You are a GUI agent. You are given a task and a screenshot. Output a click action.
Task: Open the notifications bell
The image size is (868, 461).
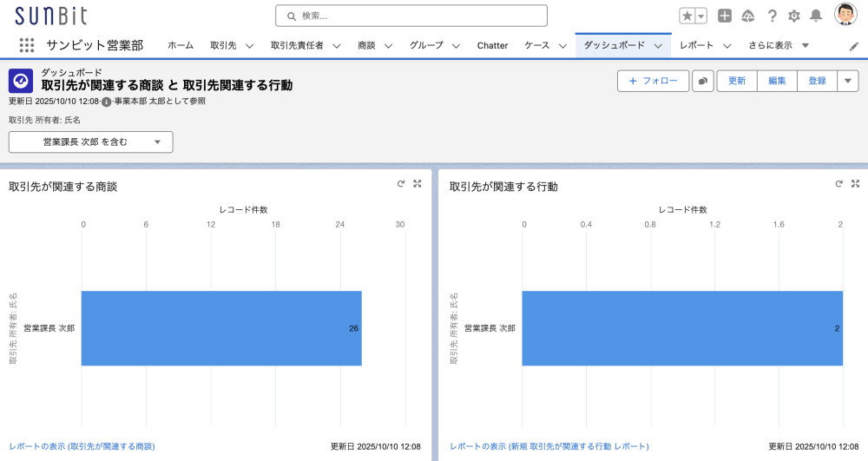coord(816,16)
